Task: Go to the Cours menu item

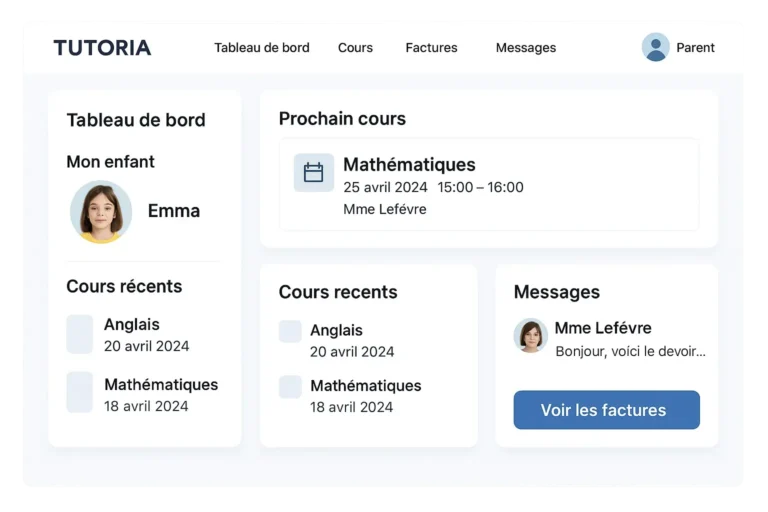Action: 355,48
